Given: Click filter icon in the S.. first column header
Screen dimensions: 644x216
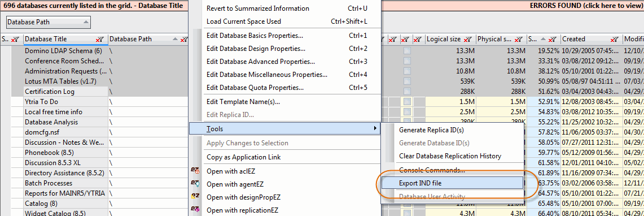Looking at the screenshot, I should pos(16,40).
